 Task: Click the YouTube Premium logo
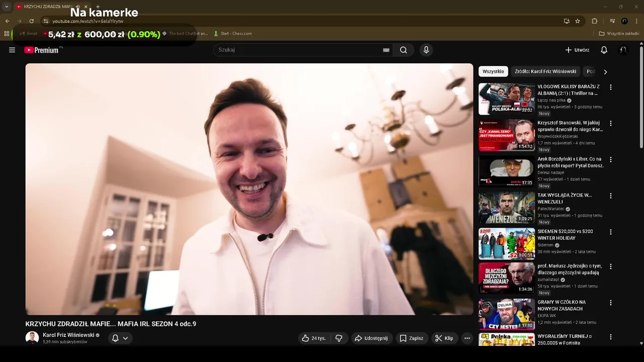[43, 50]
